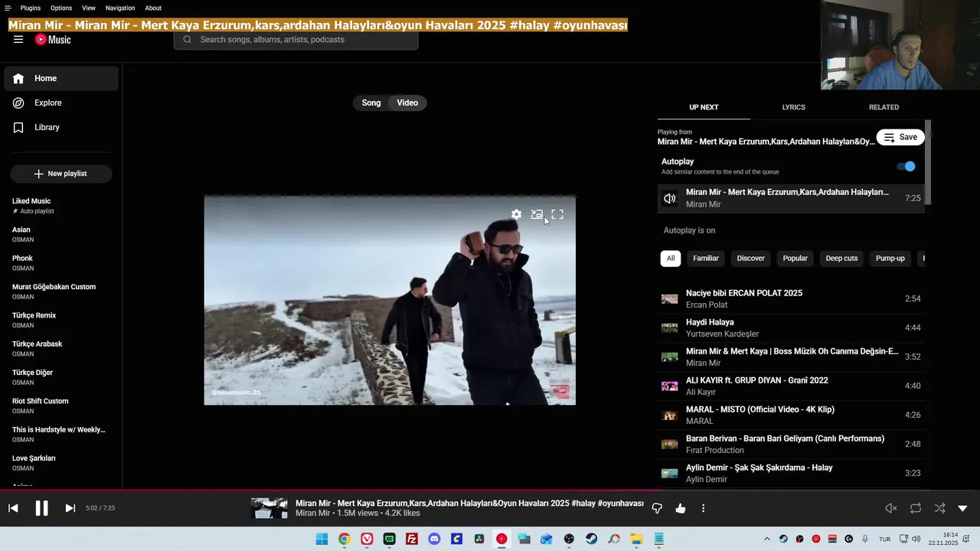Open the Navigation menu
Image resolution: width=980 pixels, height=551 pixels.
coord(120,8)
